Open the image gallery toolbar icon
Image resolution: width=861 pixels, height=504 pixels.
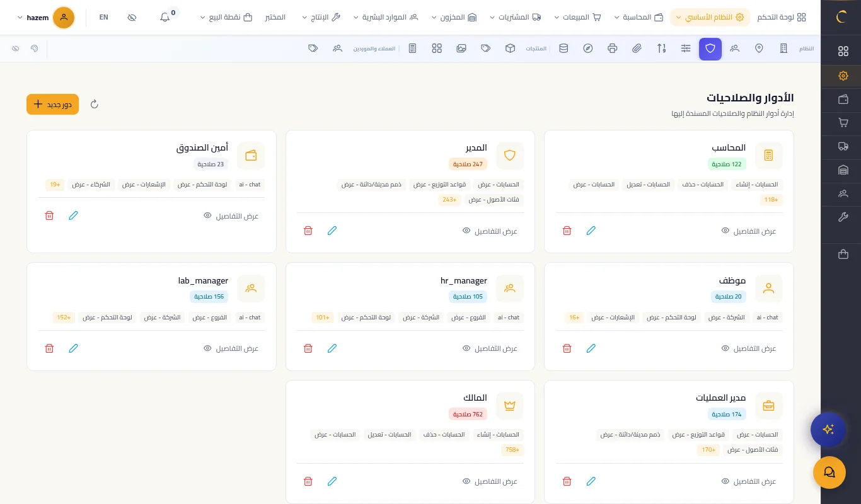pyautogui.click(x=461, y=49)
